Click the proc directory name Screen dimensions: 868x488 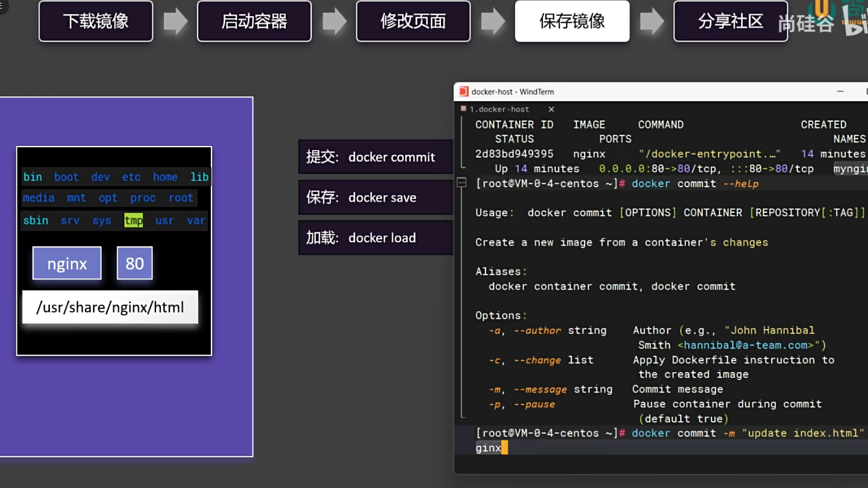(x=143, y=198)
